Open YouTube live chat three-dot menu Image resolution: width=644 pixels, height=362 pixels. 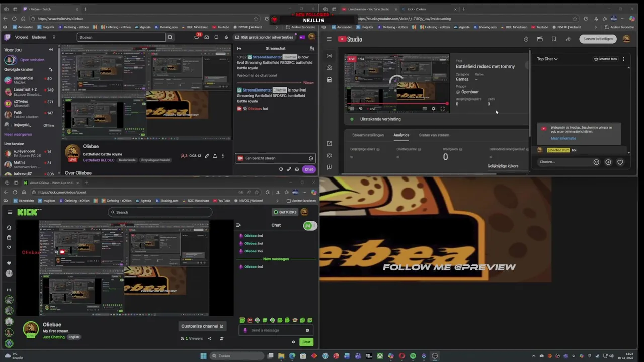[x=623, y=59]
